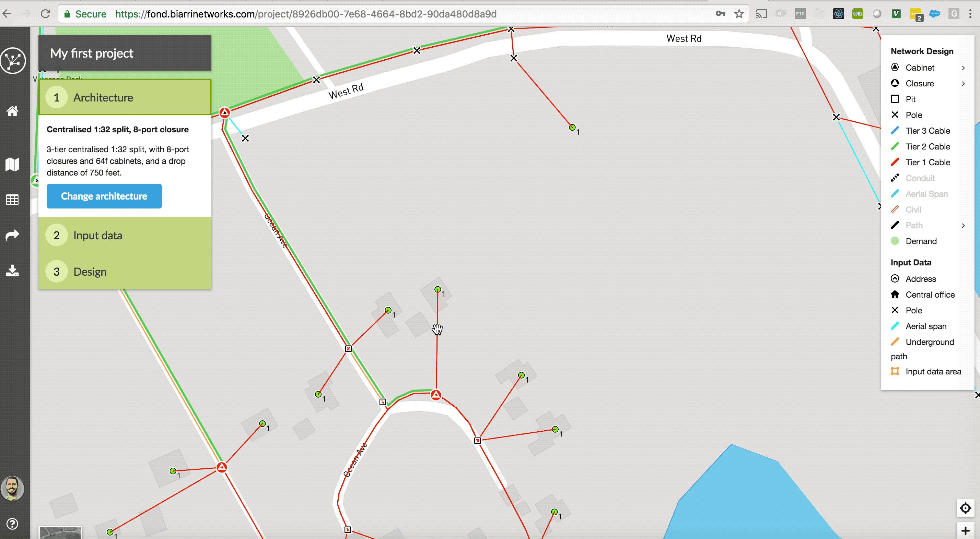
Task: Toggle Input Data Aerial span layer
Action: pos(925,326)
